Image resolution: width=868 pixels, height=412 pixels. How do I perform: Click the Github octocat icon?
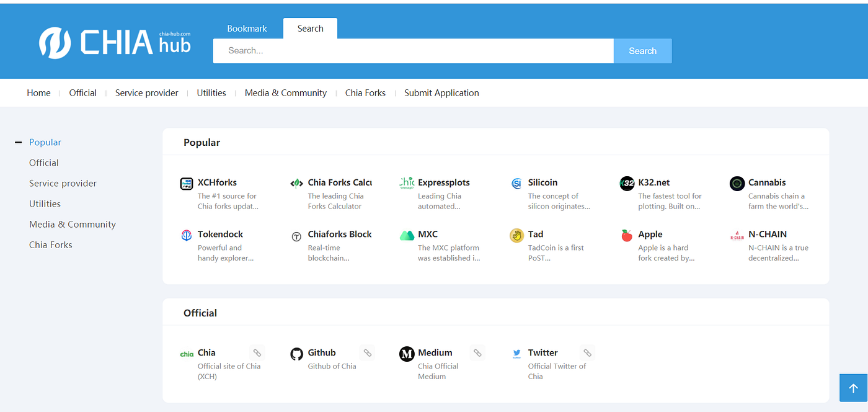[296, 354]
